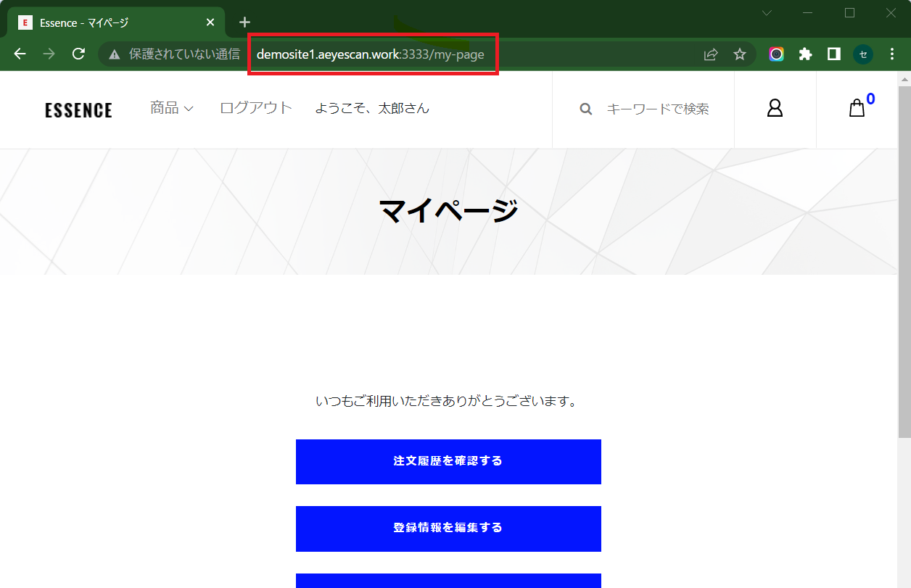Open the browser profile avatar

863,54
